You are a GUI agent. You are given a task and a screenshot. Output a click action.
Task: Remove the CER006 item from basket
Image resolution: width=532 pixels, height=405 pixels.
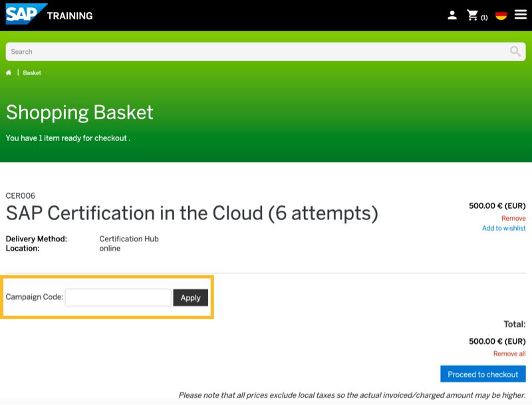tap(513, 218)
